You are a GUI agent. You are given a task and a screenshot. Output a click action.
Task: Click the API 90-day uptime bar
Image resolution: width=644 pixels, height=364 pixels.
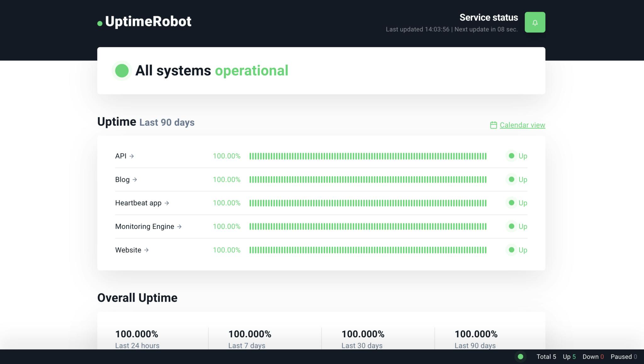pyautogui.click(x=368, y=156)
